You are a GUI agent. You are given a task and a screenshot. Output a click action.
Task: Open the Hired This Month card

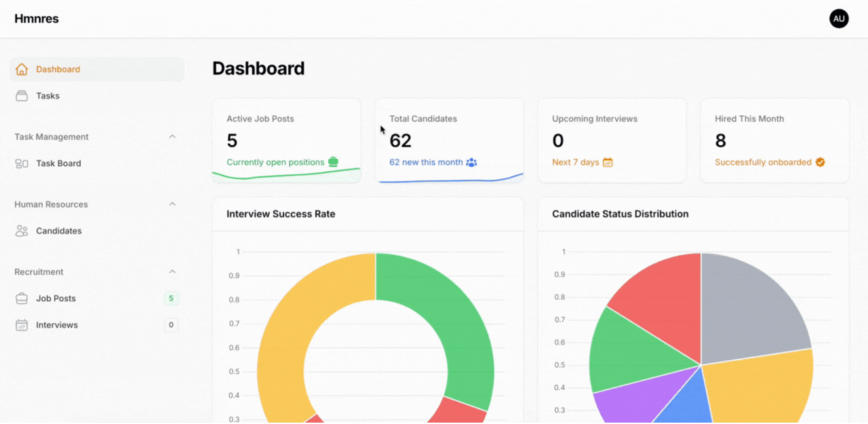pos(774,140)
